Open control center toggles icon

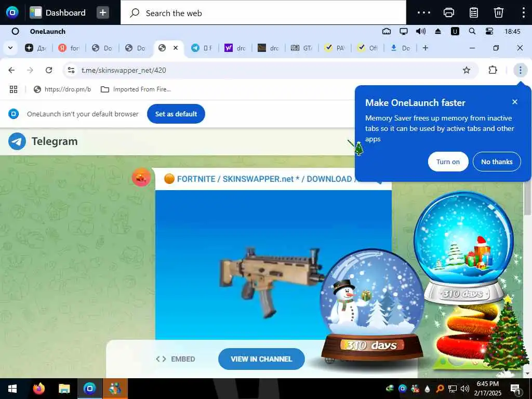pyautogui.click(x=489, y=32)
